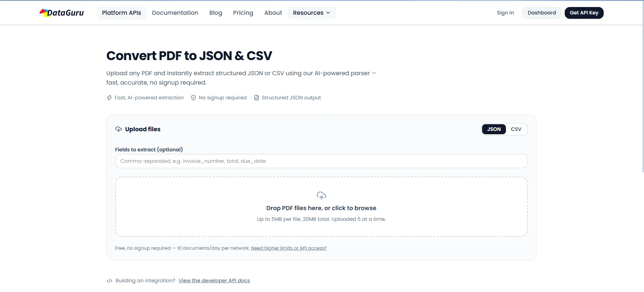Switch output format to CSV

click(x=516, y=129)
